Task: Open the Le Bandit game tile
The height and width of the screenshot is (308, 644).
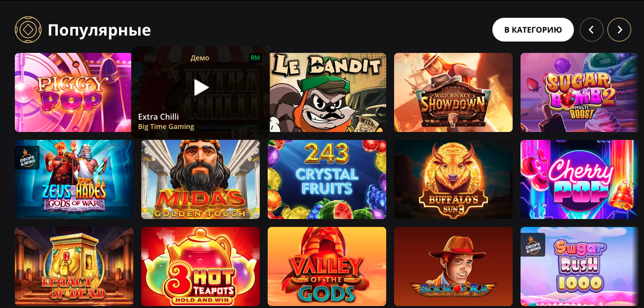Action: [x=327, y=92]
